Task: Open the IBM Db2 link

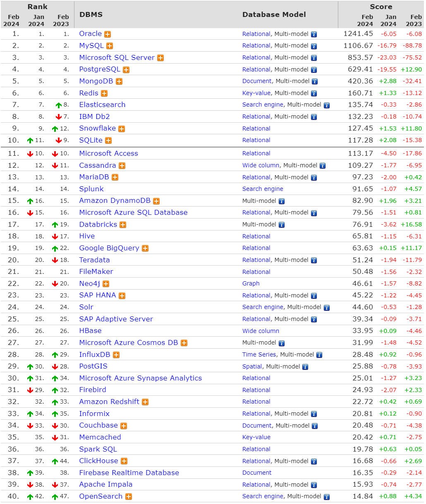Action: click(x=95, y=116)
